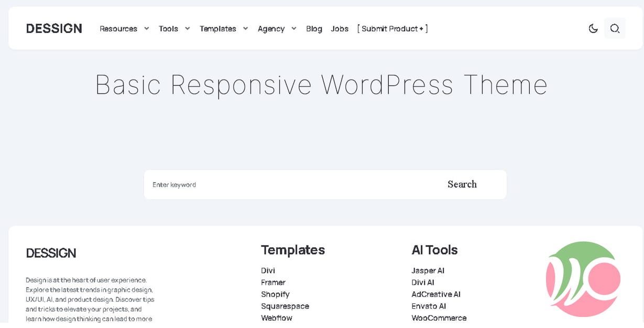The image size is (644, 328).
Task: Open the Jasper AI link
Action: pyautogui.click(x=428, y=271)
